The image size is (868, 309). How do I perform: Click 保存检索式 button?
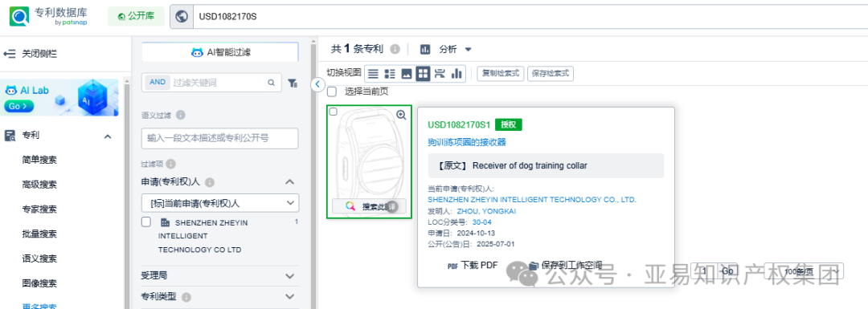coord(551,74)
